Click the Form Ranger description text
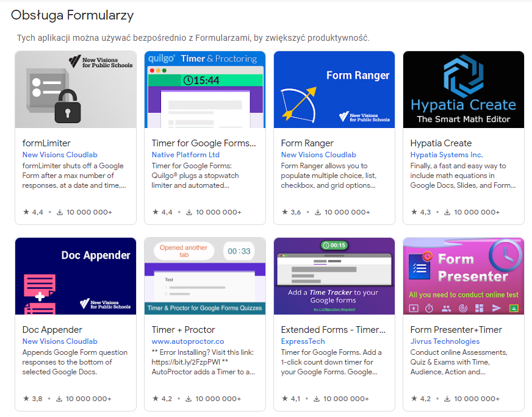 (328, 176)
